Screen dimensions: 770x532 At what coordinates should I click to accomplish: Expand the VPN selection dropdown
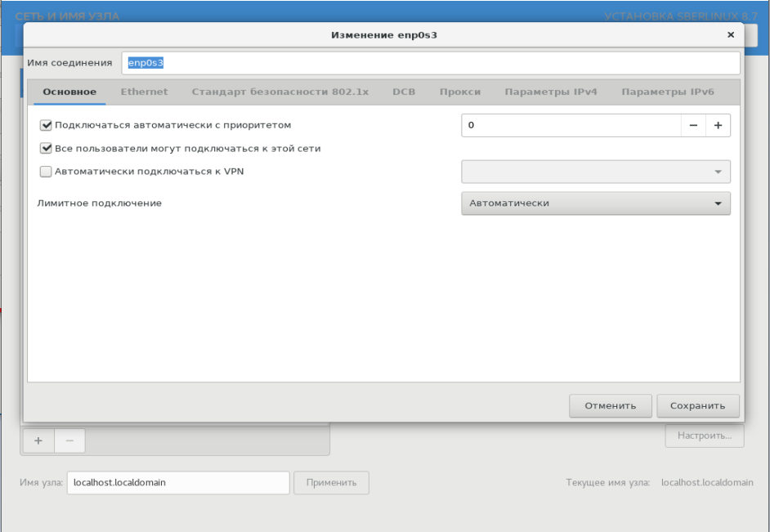[x=595, y=172]
